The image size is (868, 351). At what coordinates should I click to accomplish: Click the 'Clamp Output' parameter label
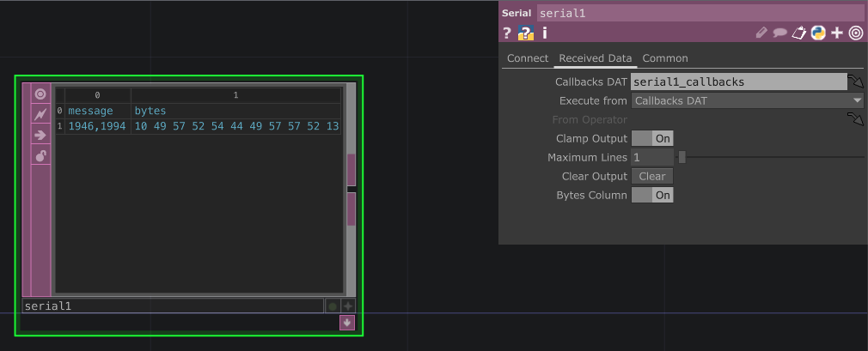coord(591,139)
